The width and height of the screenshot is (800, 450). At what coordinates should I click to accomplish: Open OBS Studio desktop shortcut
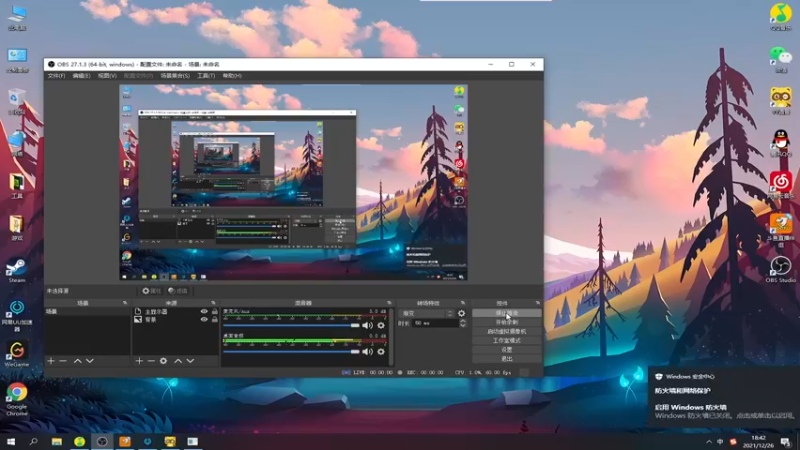[780, 269]
